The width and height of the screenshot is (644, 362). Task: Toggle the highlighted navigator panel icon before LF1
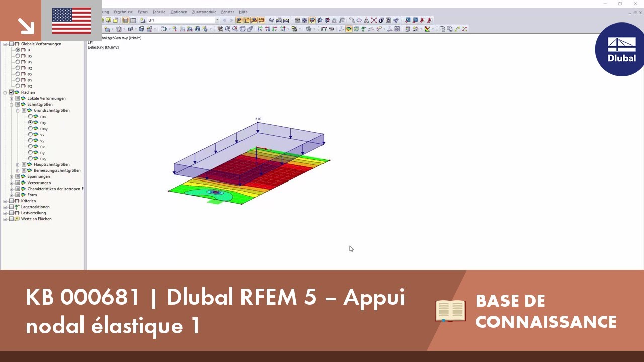(x=126, y=20)
